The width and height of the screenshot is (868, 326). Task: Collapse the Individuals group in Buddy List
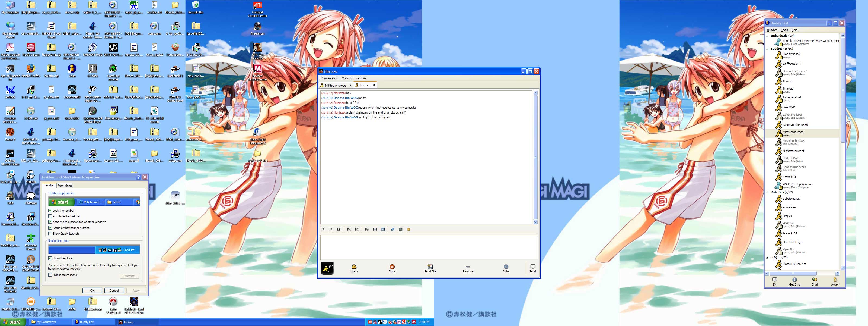click(768, 36)
